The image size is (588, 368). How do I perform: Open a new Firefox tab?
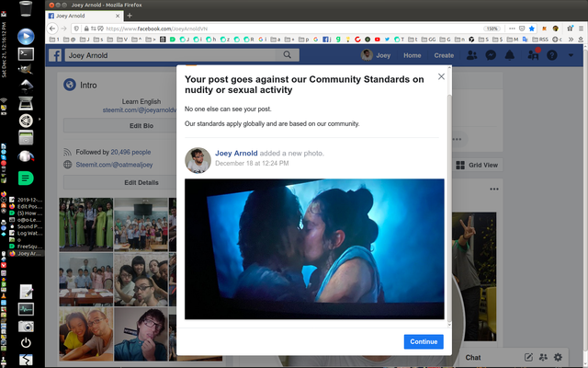[130, 16]
